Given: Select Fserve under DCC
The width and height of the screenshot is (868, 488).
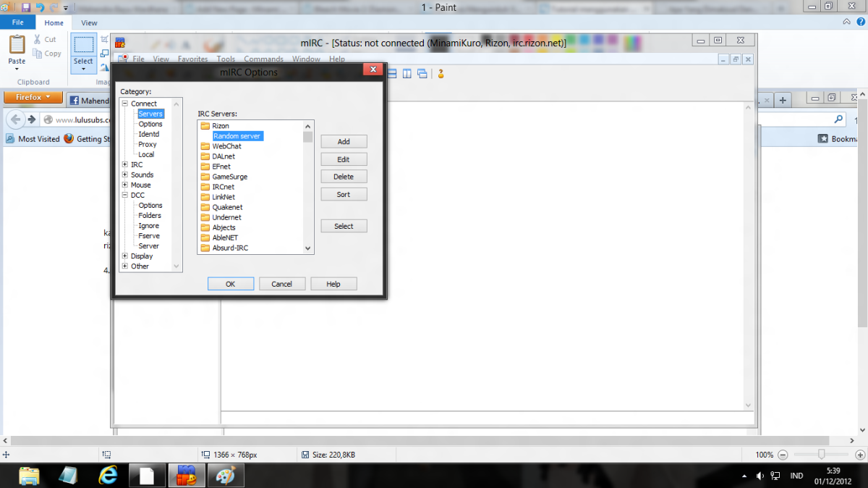Looking at the screenshot, I should click(149, 235).
